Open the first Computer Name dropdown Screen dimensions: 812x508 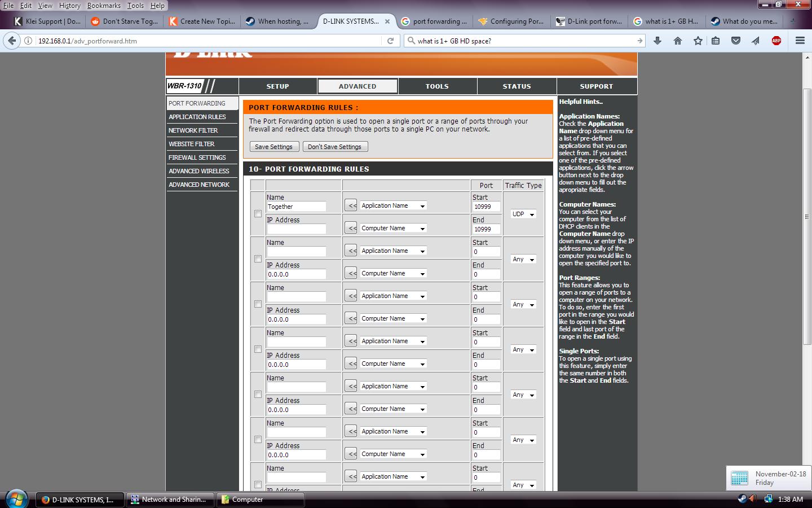tap(393, 229)
